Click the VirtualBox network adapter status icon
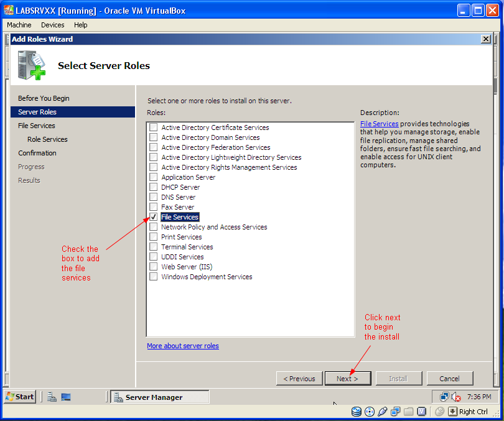Screen dimensions: 504x421 pos(395,412)
